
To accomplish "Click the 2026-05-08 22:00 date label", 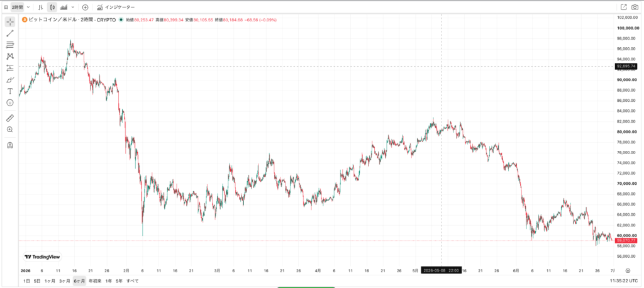I will click(x=441, y=271).
